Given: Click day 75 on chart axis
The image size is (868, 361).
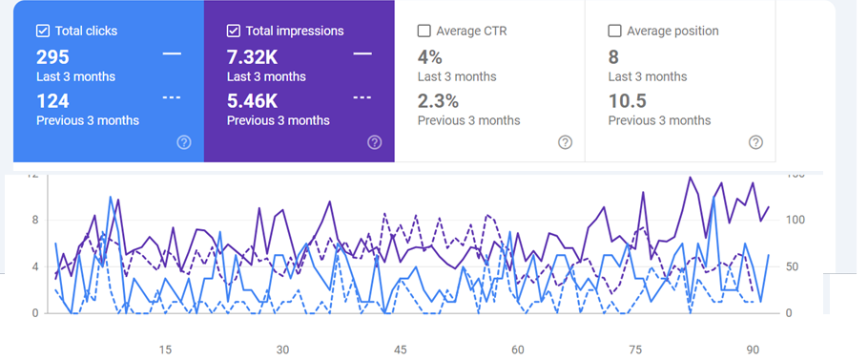Looking at the screenshot, I should pos(635,350).
